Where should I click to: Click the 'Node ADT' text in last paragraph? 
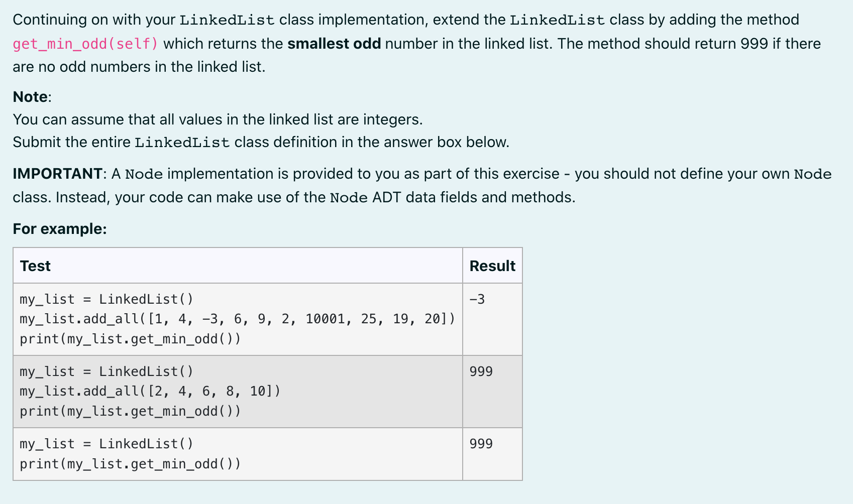click(366, 197)
